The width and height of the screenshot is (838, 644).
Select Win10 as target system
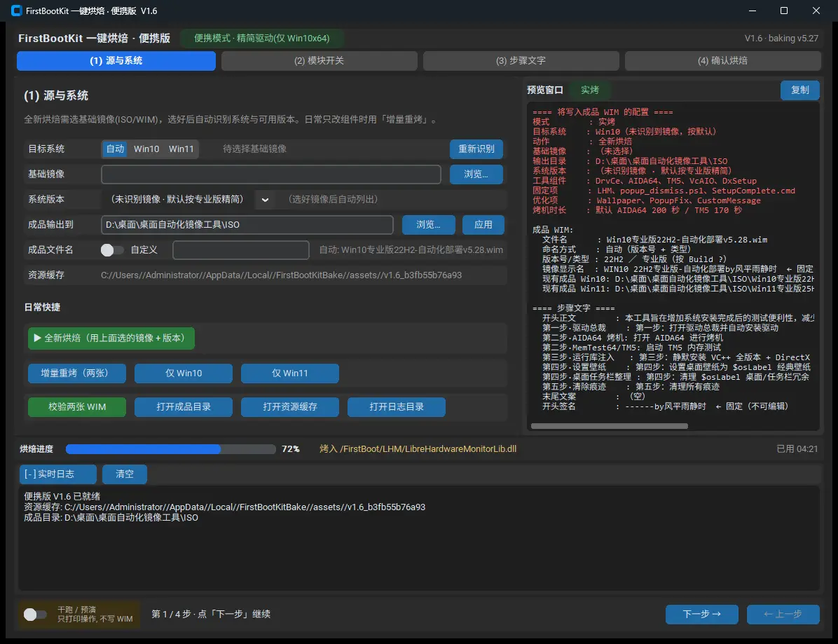(146, 149)
